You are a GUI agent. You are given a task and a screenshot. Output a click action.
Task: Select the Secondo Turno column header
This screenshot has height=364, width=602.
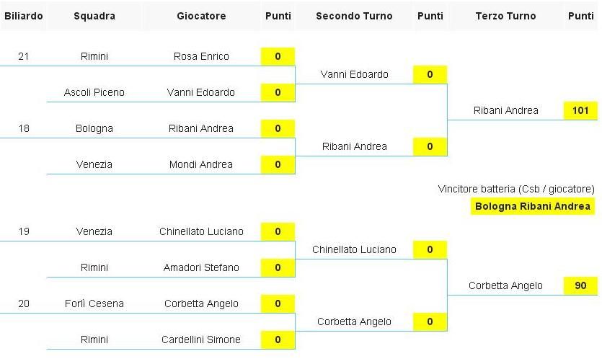click(354, 16)
